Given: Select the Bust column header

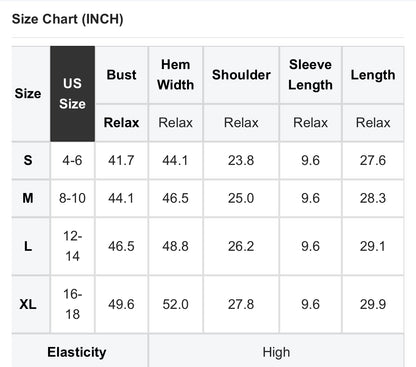Looking at the screenshot, I should point(122,75).
